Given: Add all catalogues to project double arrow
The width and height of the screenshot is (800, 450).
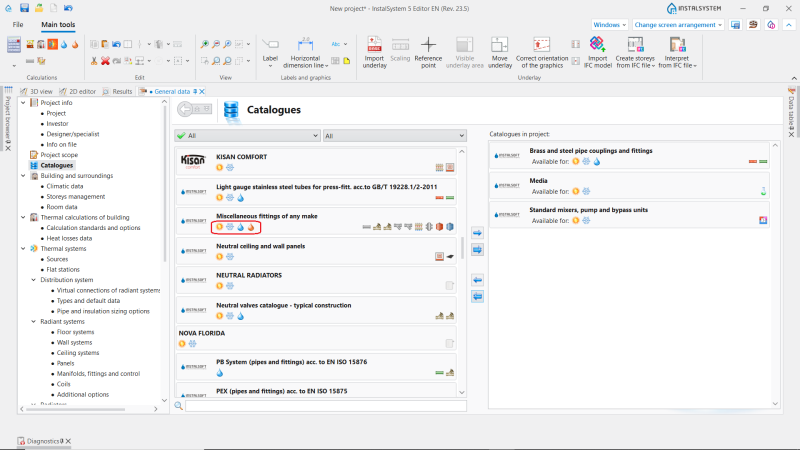Looking at the screenshot, I should click(x=477, y=250).
